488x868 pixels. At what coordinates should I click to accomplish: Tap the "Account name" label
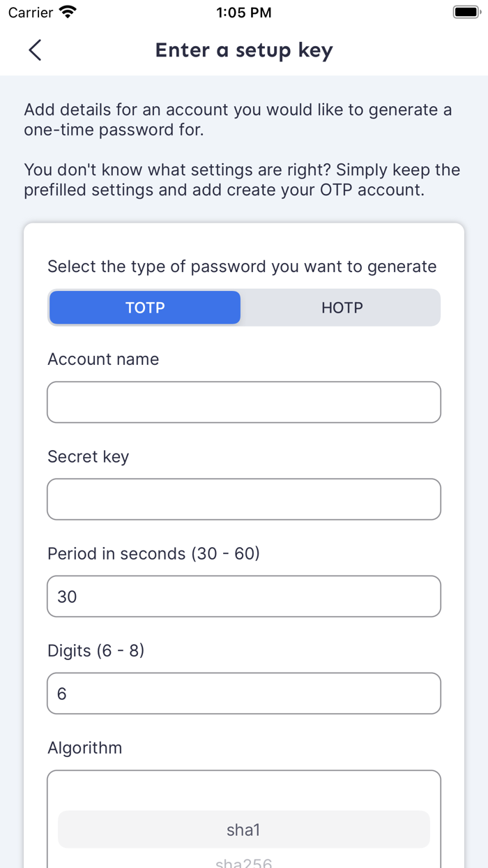tap(103, 359)
